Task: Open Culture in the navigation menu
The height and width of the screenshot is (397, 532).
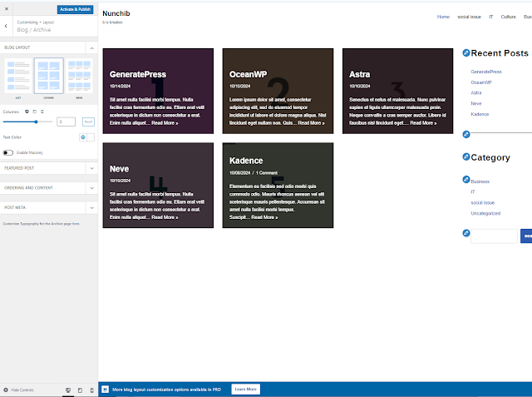Action: 508,17
